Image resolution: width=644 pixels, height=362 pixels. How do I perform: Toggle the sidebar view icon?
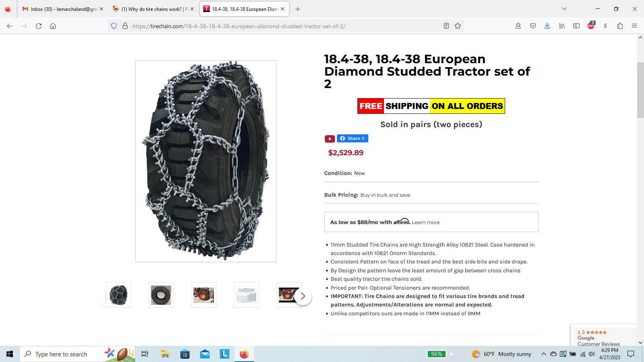(576, 26)
